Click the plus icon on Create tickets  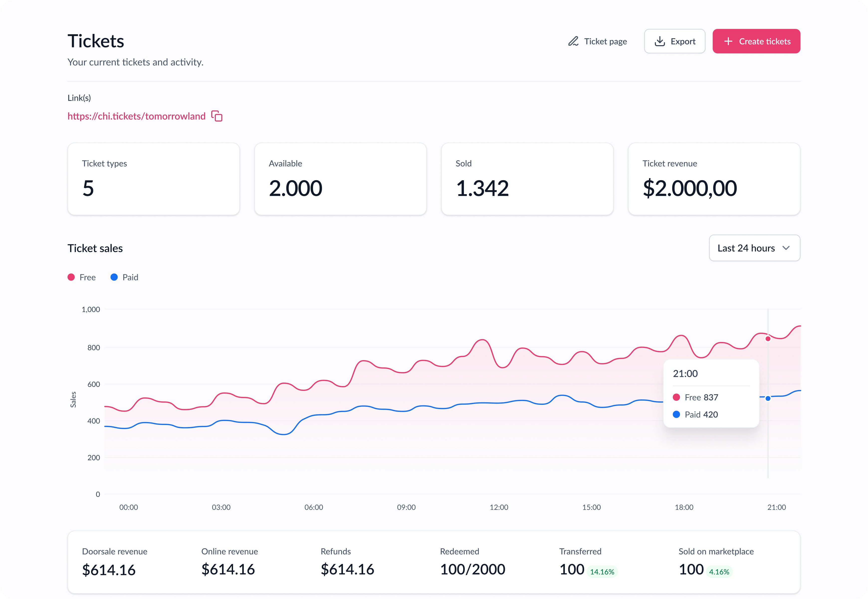point(728,41)
